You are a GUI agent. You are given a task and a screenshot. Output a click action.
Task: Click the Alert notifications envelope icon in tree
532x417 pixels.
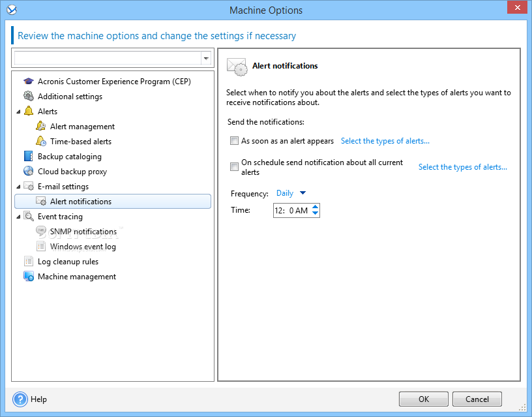click(40, 202)
